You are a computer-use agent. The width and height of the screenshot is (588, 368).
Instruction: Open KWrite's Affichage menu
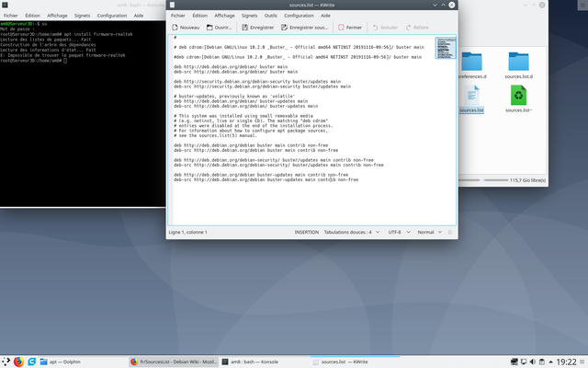pyautogui.click(x=224, y=16)
